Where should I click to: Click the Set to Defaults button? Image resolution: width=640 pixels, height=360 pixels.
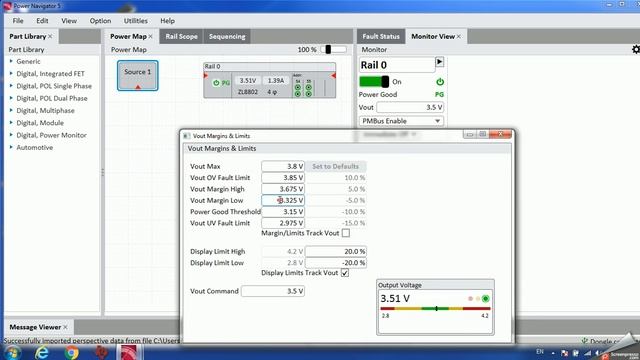(x=336, y=166)
